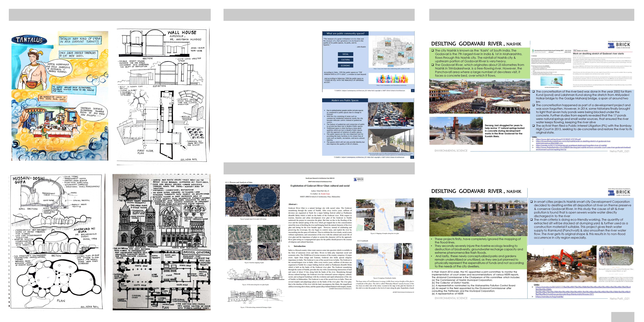This screenshot has height=322, width=644.
Task: Select the lower 'DESILTING GODAVARI RIVER, NASHIK' heading
Action: point(476,191)
